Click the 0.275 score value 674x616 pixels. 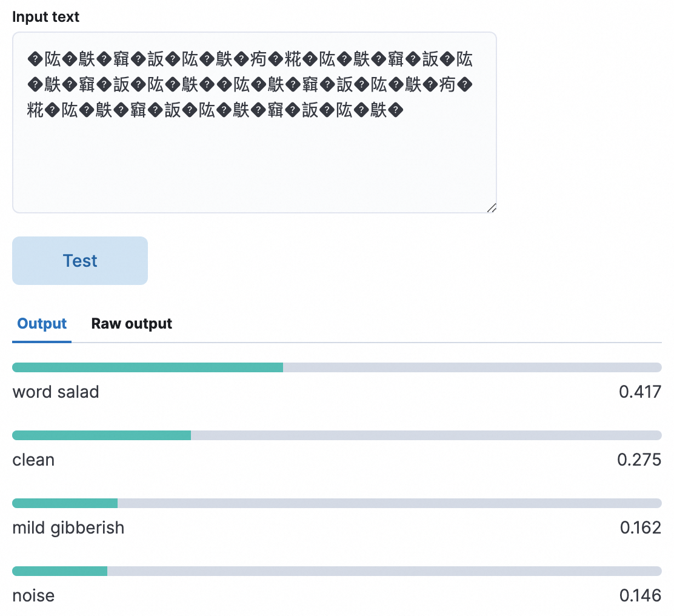click(639, 460)
